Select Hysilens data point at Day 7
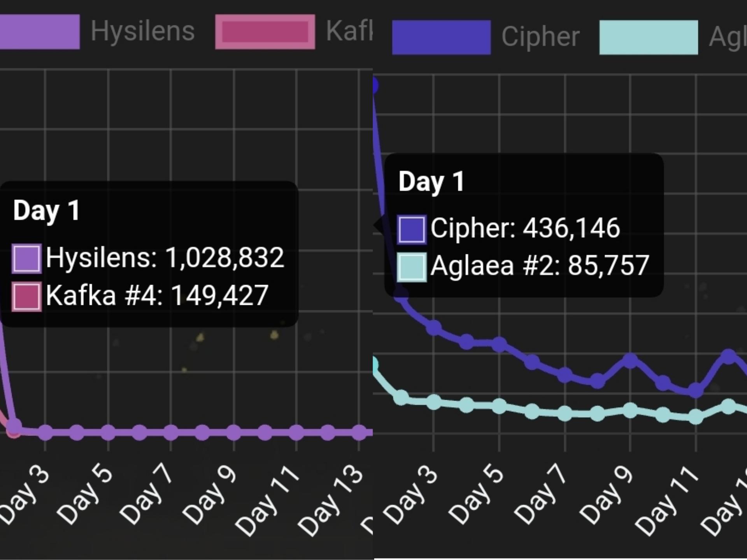 tap(170, 432)
